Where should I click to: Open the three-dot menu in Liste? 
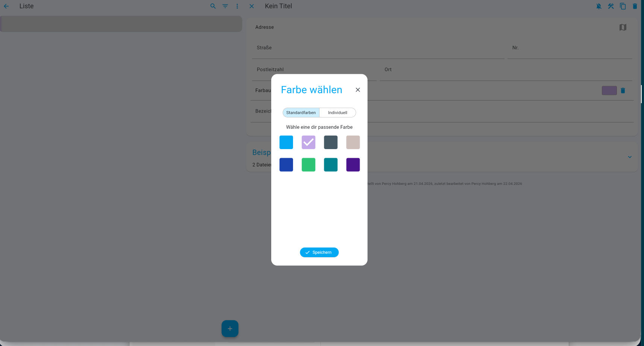click(237, 6)
